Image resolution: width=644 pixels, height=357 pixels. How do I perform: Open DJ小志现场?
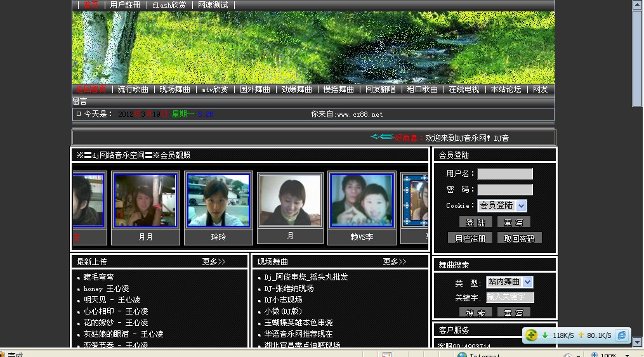283,300
